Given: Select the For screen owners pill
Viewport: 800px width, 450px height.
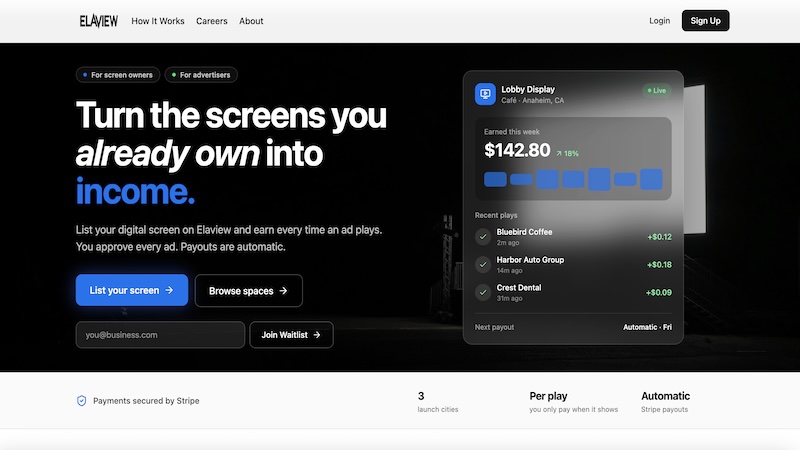Looking at the screenshot, I should 118,75.
